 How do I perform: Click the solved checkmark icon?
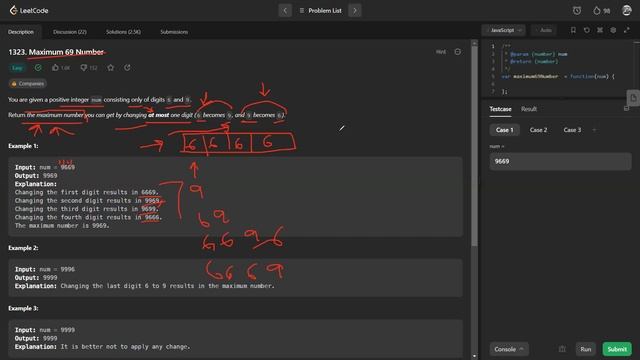[38, 68]
